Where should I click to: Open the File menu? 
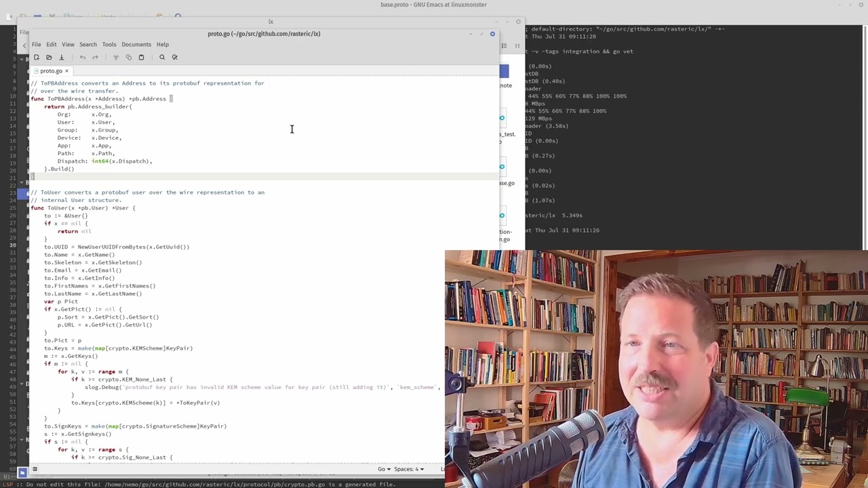[x=36, y=45]
